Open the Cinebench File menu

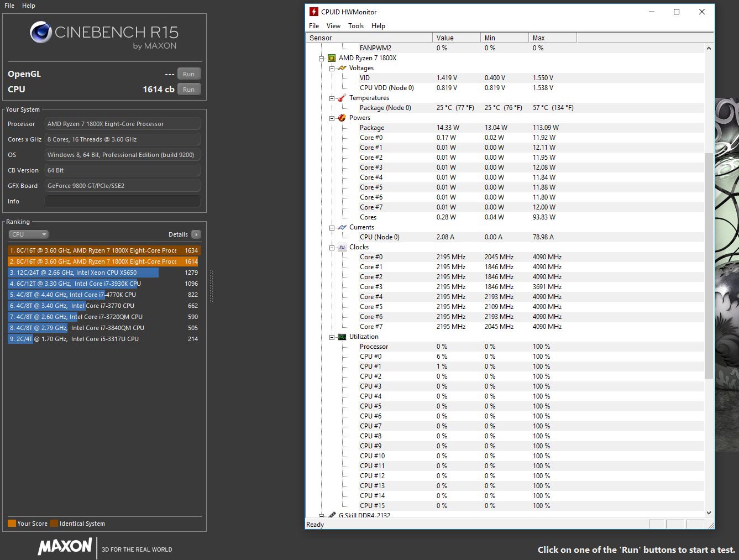tap(9, 6)
